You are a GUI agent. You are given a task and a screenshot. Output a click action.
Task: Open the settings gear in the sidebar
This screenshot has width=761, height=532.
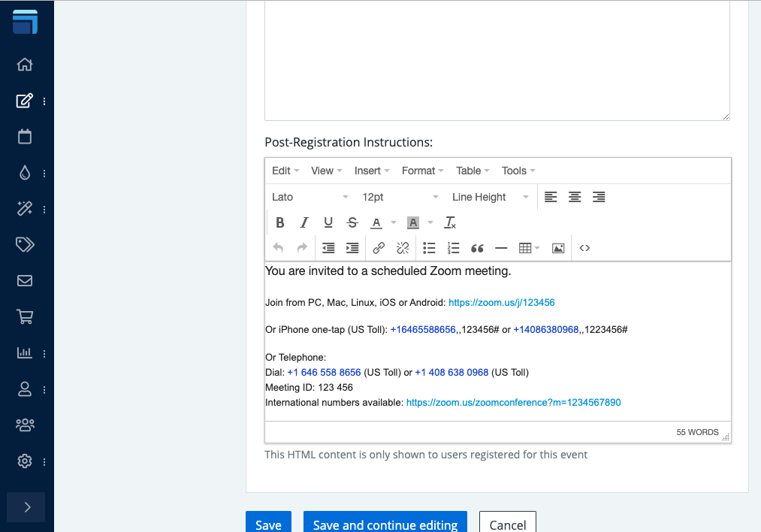click(25, 461)
